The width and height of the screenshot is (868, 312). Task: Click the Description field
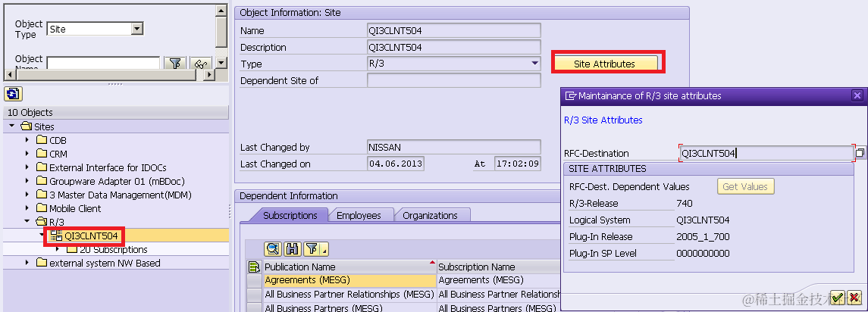pyautogui.click(x=454, y=47)
